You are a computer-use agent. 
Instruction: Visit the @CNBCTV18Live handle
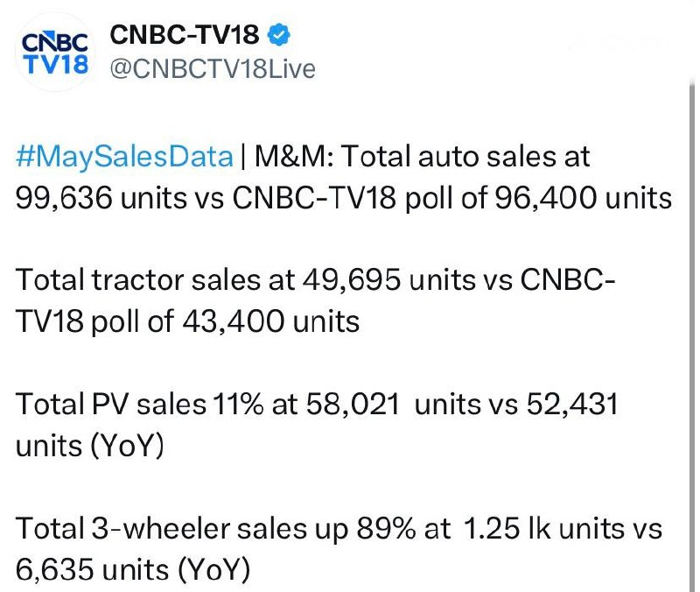(x=213, y=69)
